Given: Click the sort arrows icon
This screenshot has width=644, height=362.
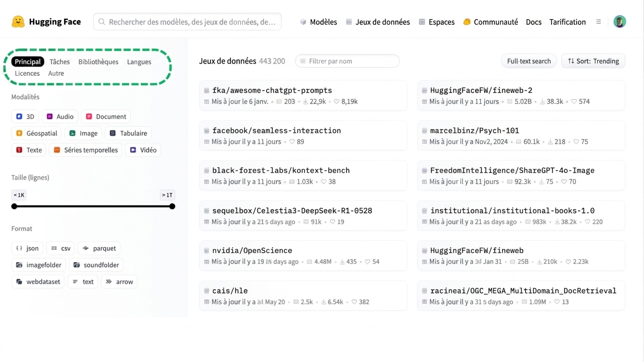Looking at the screenshot, I should tap(571, 61).
